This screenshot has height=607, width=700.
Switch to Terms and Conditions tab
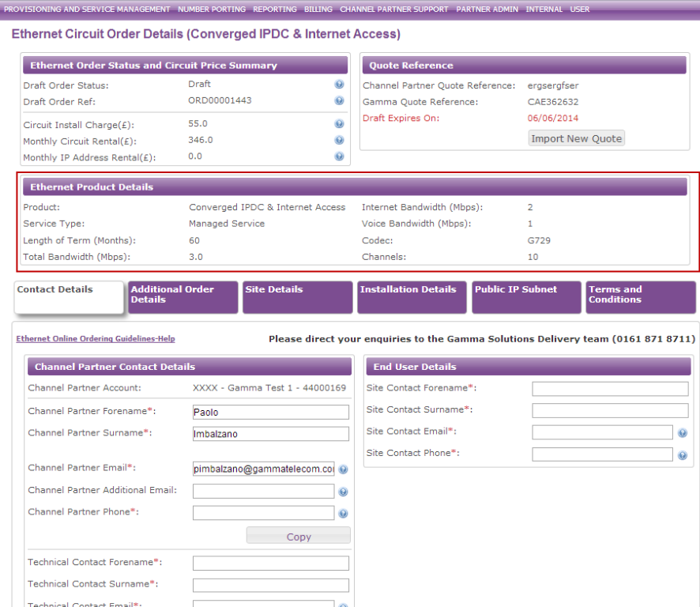point(641,297)
